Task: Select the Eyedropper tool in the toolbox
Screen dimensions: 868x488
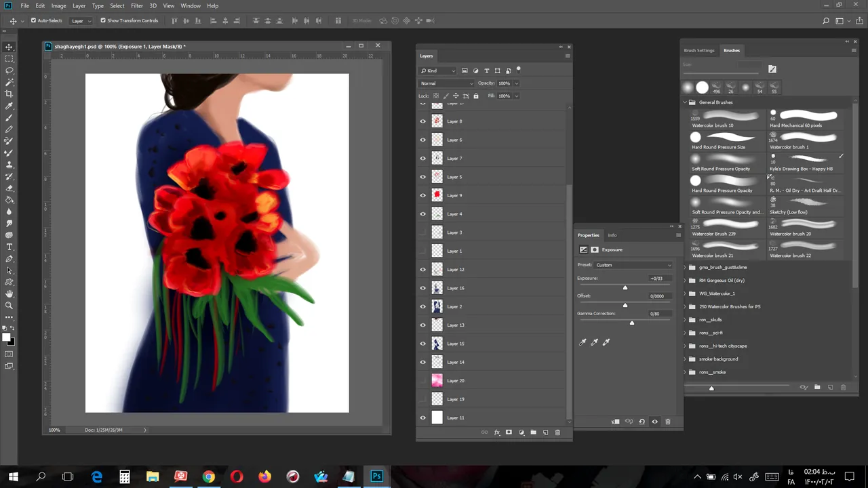Action: (x=9, y=106)
